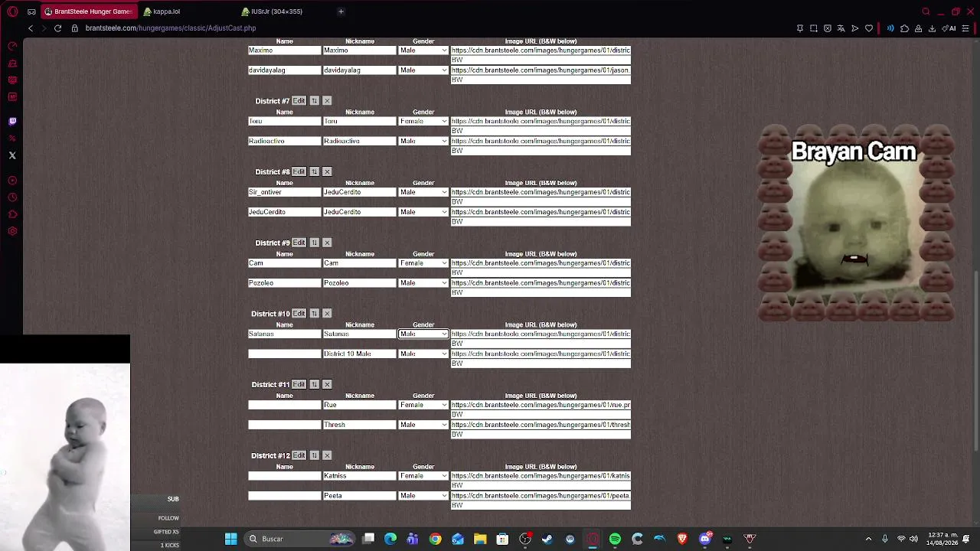Image resolution: width=980 pixels, height=551 pixels.
Task: Open Microsoft Edge from the taskbar
Action: (390, 539)
